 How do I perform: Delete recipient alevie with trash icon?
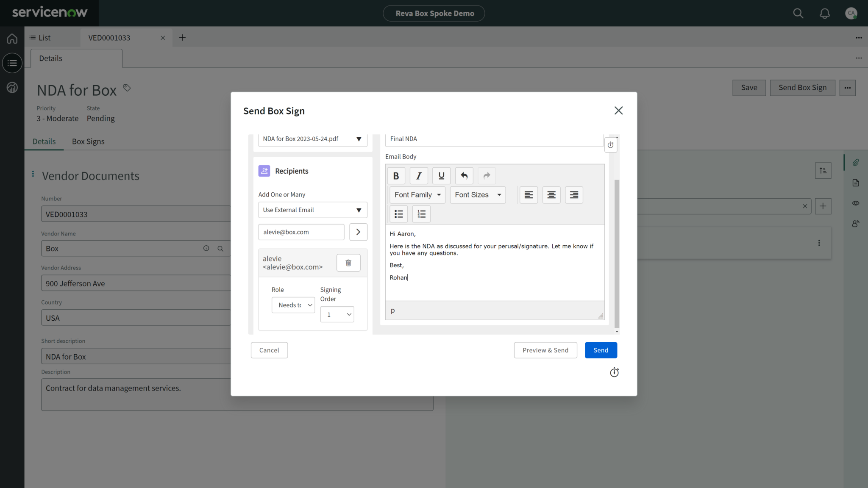click(348, 263)
